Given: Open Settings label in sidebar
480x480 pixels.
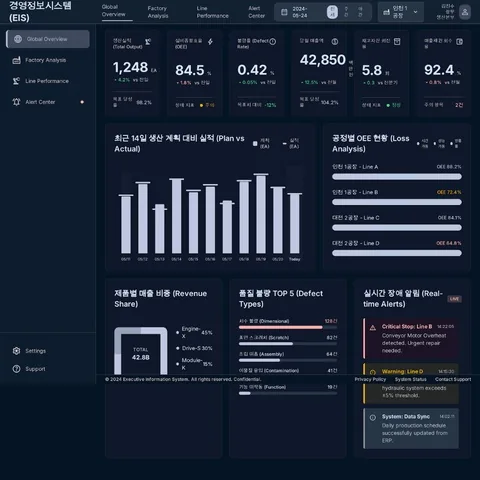Looking at the screenshot, I should pos(35,351).
